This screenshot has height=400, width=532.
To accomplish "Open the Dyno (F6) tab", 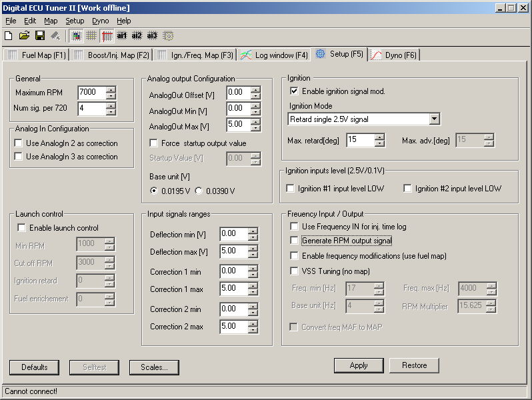I will pos(394,55).
